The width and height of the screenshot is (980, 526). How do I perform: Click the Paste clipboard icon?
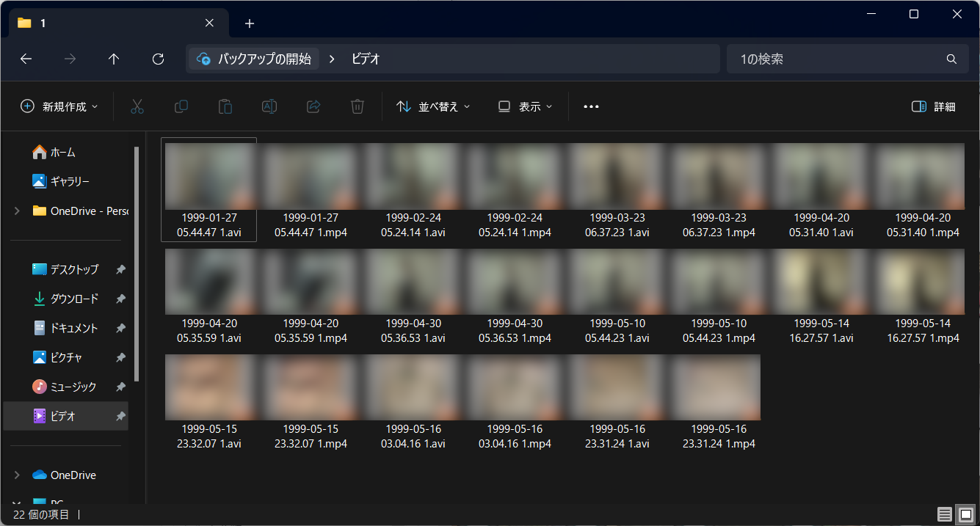click(x=225, y=106)
